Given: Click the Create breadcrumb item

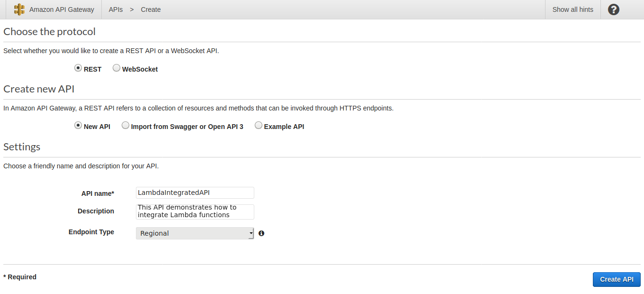Looking at the screenshot, I should (151, 9).
